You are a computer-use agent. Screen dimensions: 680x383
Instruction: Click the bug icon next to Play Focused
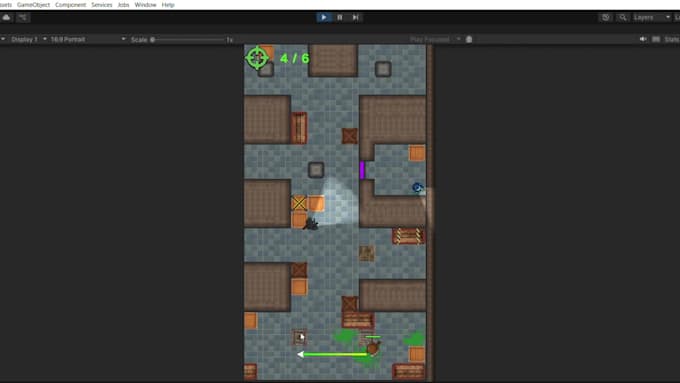469,39
